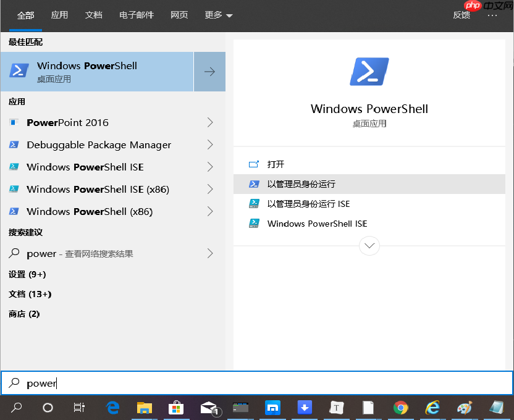Open the Microsoft Store taskbar icon
This screenshot has width=514, height=420.
(x=176, y=408)
